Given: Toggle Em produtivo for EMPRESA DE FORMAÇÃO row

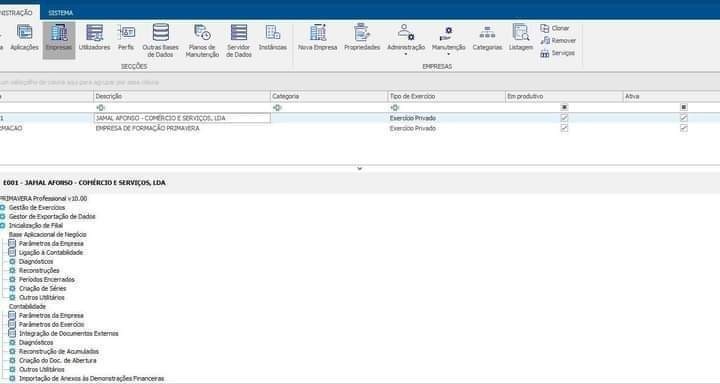Looking at the screenshot, I should point(564,129).
